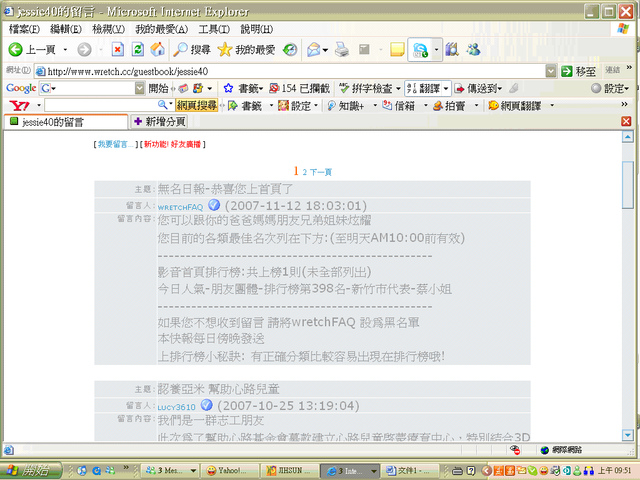Open the lucy3610 author link
Image resolution: width=640 pixels, height=480 pixels.
tap(177, 407)
